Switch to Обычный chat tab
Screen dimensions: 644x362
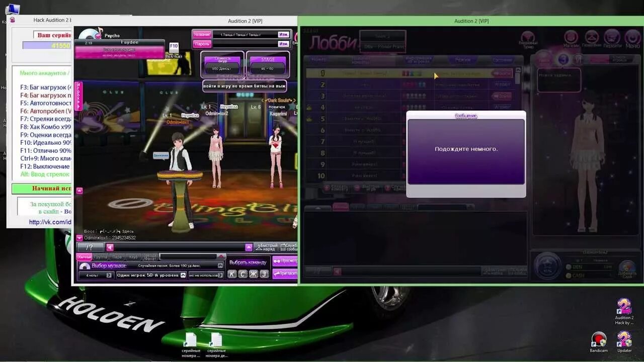(x=84, y=257)
